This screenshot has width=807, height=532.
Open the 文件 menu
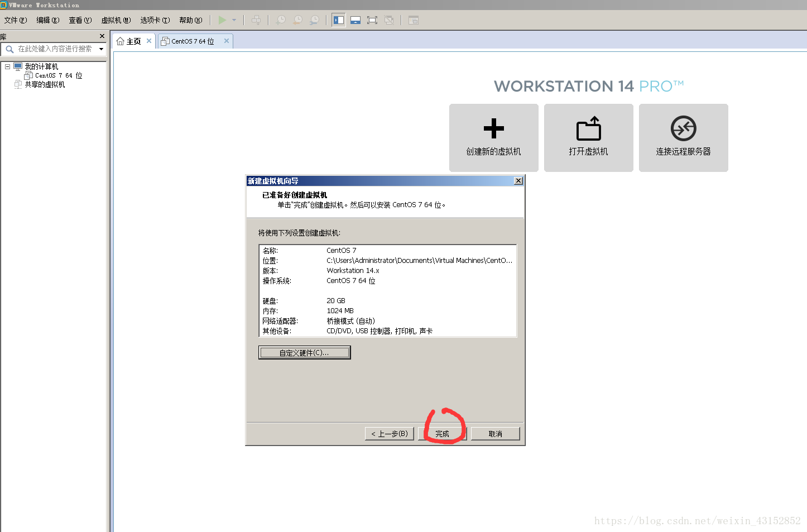pyautogui.click(x=15, y=20)
